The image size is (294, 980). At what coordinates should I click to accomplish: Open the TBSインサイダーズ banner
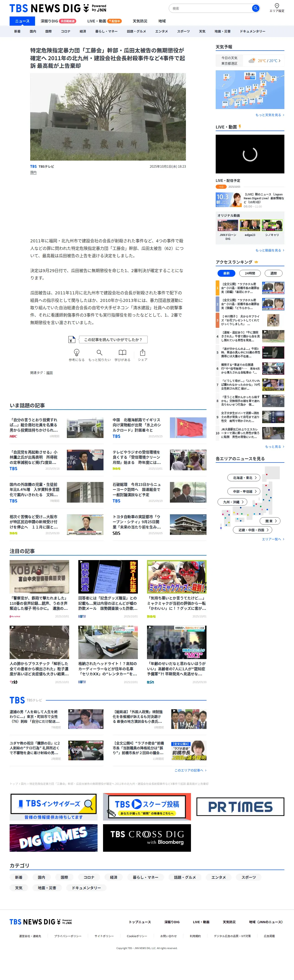[53, 807]
